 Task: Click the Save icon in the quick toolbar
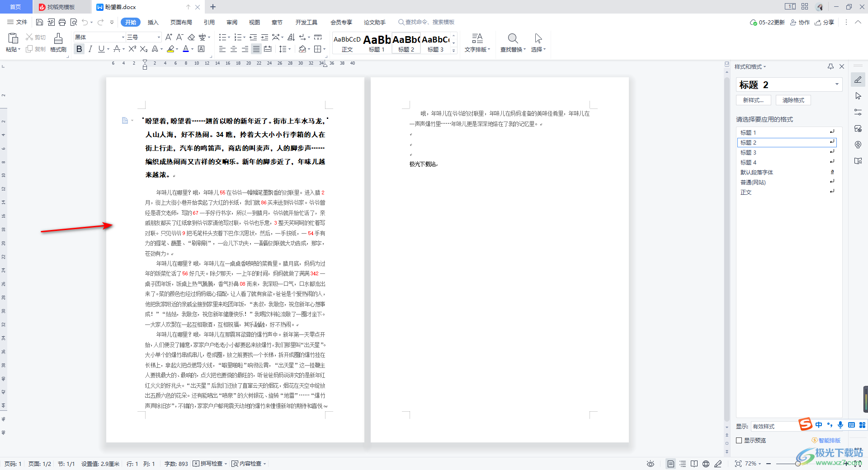pos(39,22)
